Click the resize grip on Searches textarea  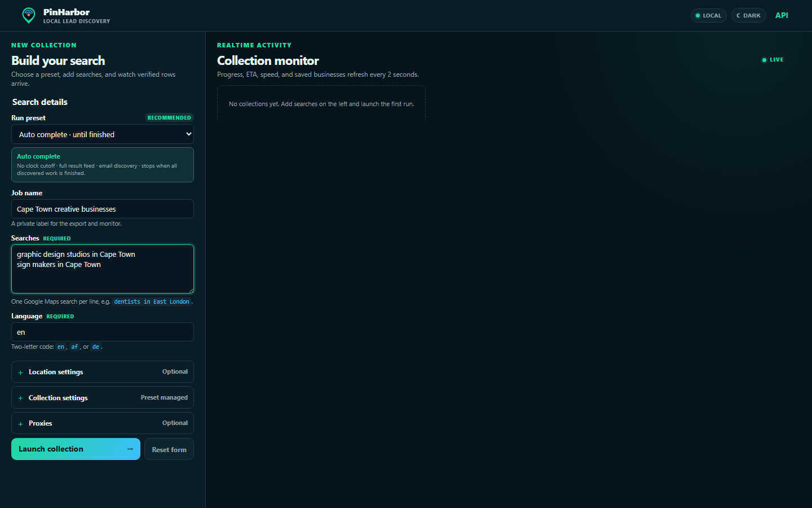tap(191, 290)
